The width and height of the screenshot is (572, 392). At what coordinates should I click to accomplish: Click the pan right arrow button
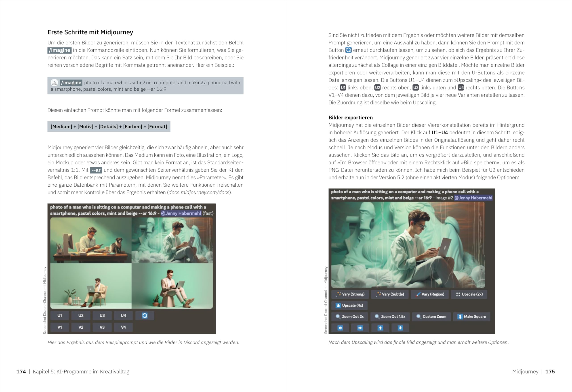pyautogui.click(x=360, y=328)
